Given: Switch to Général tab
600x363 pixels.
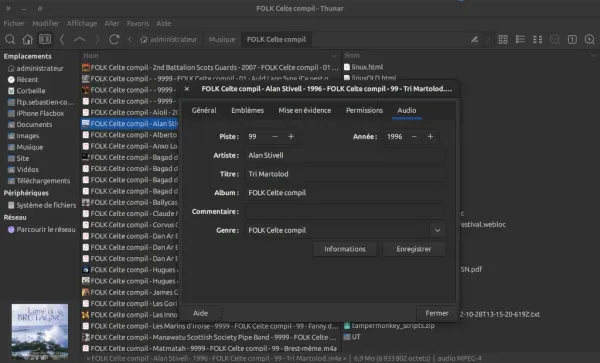Looking at the screenshot, I should (204, 110).
